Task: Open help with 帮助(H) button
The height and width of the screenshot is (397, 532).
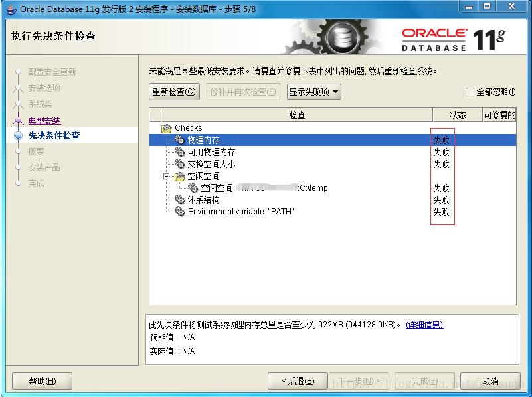Action: point(42,381)
